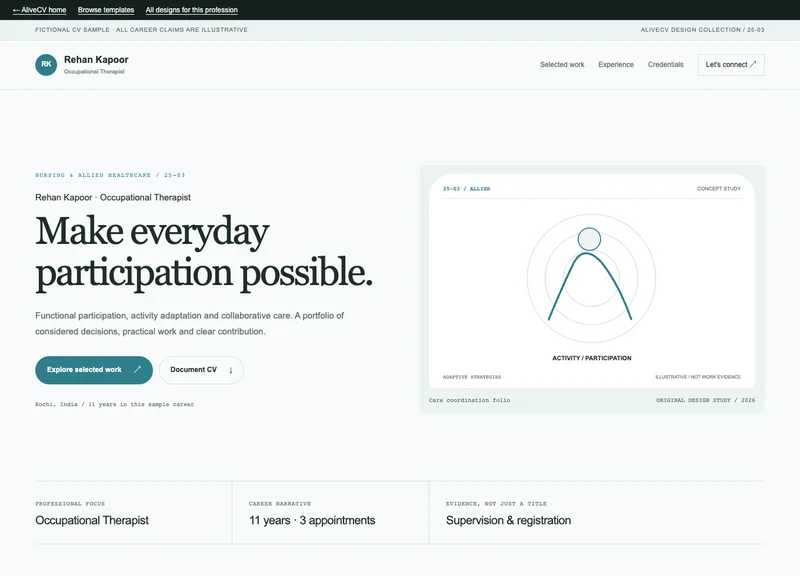The image size is (800, 576).
Task: Click Explore selected work button
Action: click(x=94, y=370)
